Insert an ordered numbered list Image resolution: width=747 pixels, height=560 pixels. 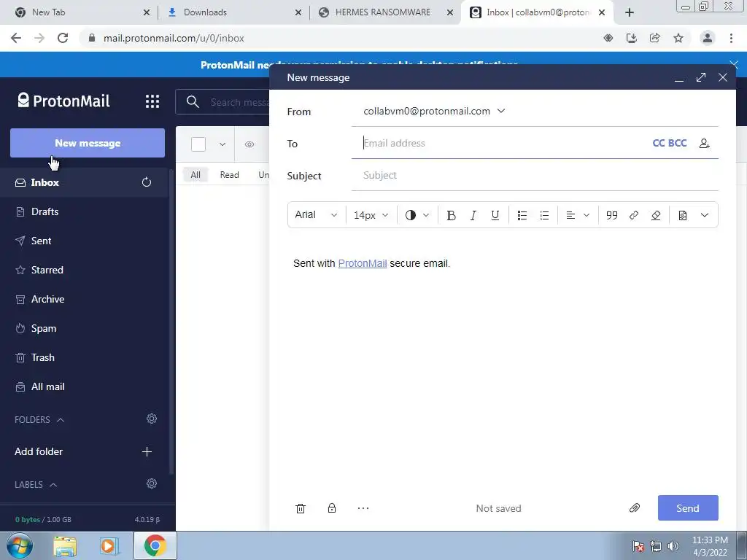point(544,215)
